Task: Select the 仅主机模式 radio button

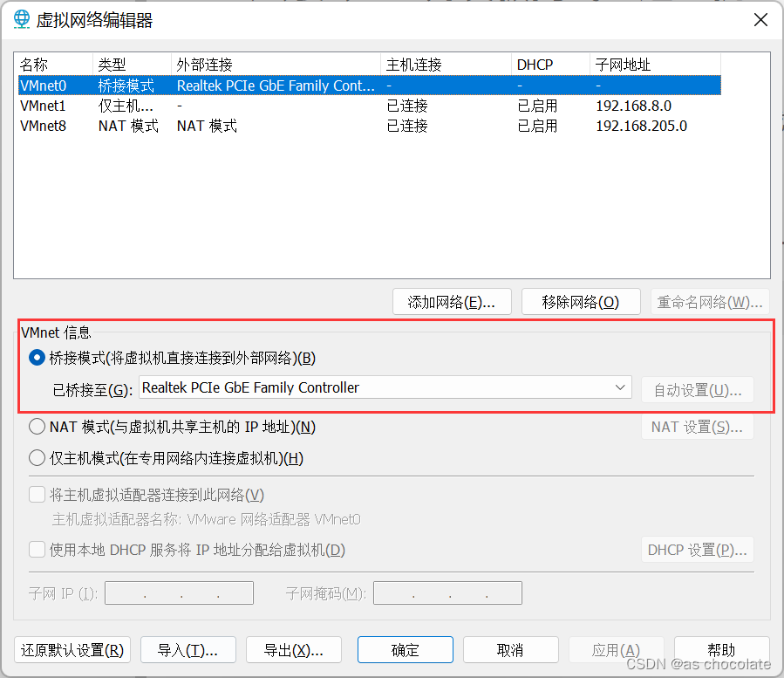Action: 37,458
